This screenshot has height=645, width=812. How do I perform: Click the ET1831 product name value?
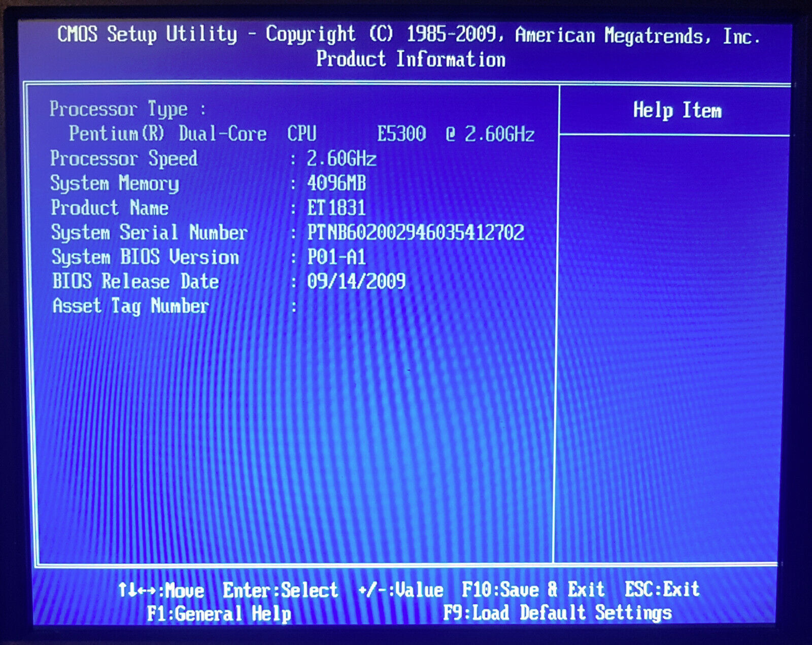(336, 208)
